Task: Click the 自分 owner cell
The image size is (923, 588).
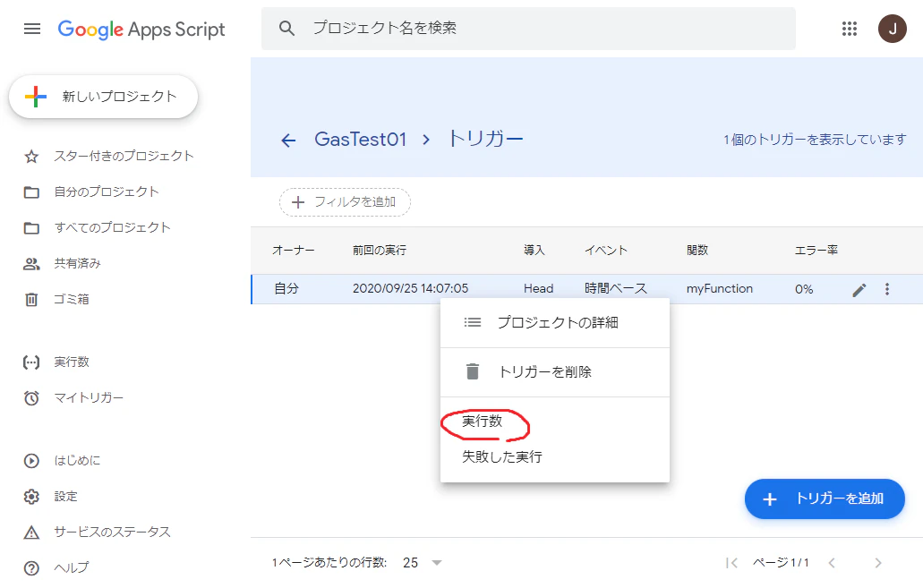Action: pyautogui.click(x=286, y=288)
